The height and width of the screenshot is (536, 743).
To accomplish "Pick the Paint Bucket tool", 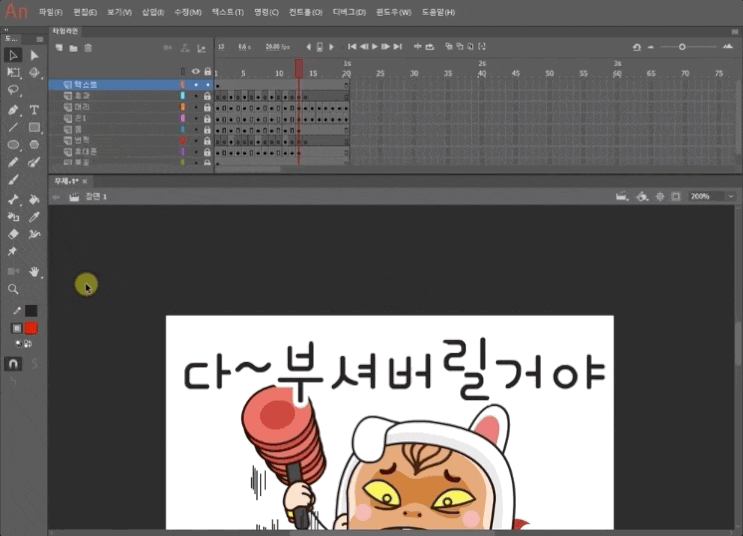I will click(34, 200).
